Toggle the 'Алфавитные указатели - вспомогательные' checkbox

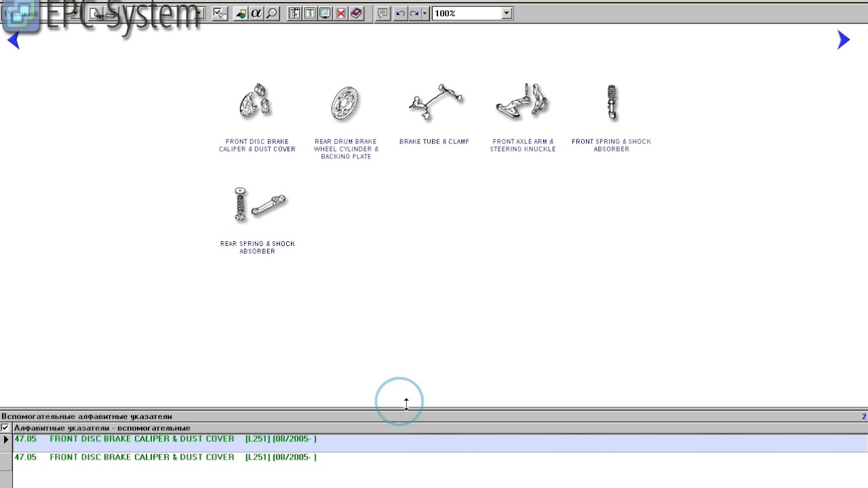(x=5, y=428)
